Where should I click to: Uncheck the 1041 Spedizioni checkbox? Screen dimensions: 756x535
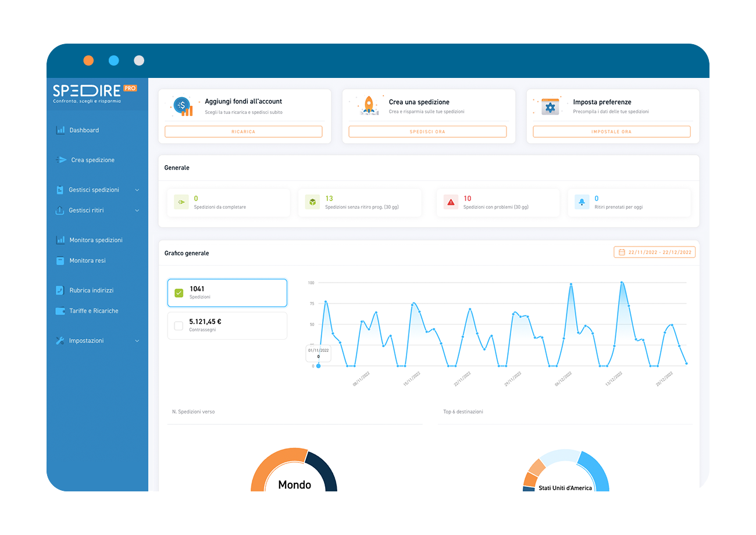pyautogui.click(x=179, y=293)
